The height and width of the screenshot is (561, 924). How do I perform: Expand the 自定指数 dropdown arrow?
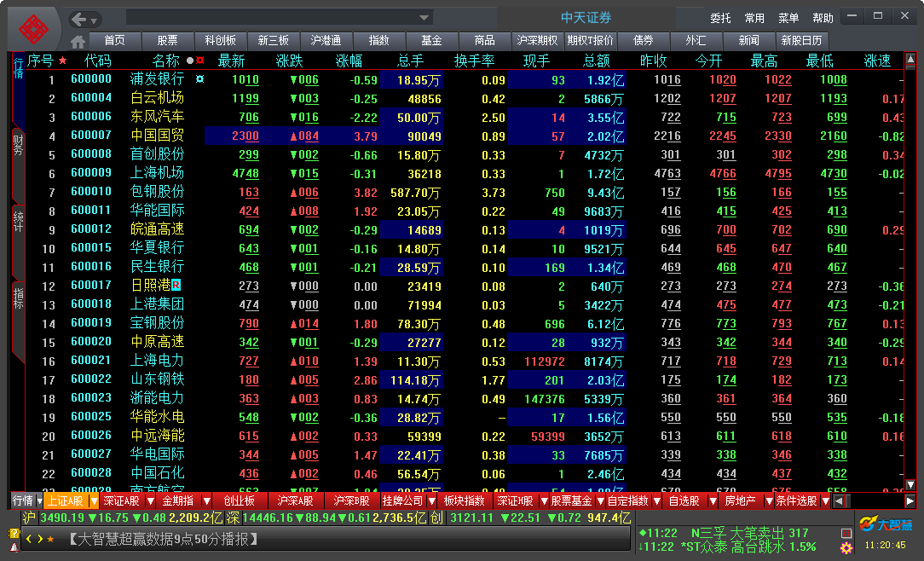(656, 501)
